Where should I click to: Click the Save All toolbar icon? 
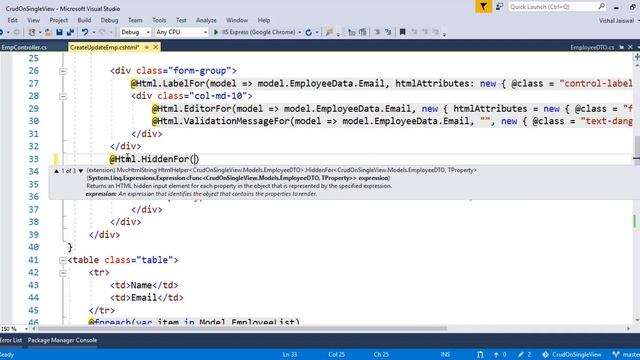pos(71,32)
